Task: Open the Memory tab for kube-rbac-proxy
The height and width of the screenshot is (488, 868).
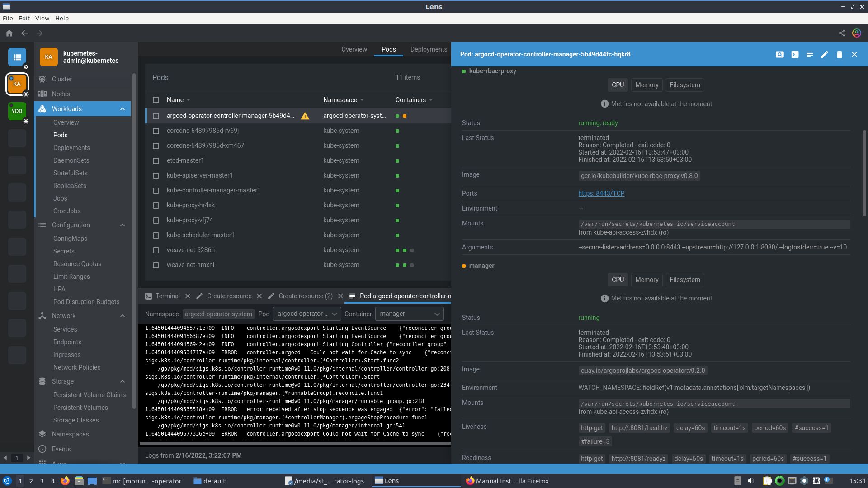Action: 646,85
